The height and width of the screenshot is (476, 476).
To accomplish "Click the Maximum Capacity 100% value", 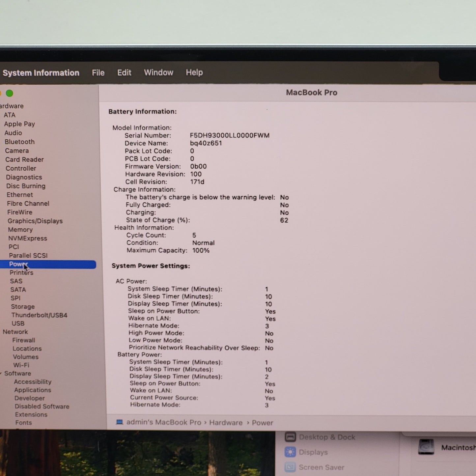I will tap(201, 250).
